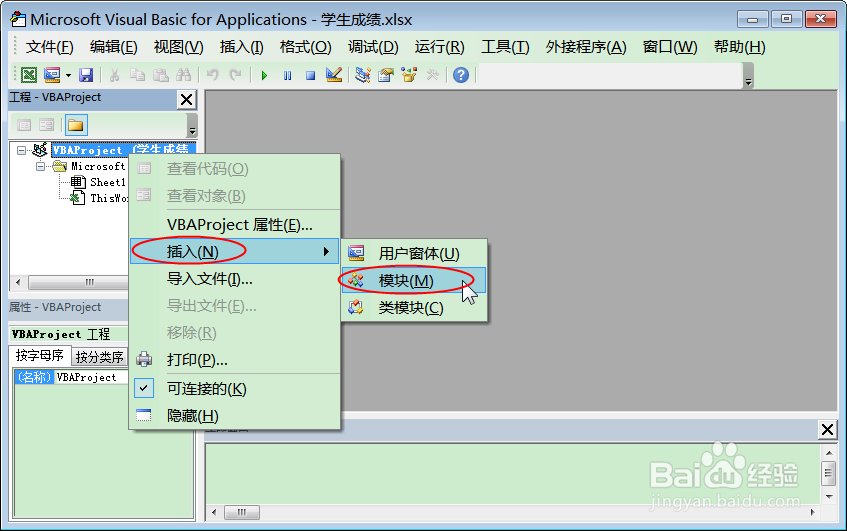This screenshot has width=847, height=531.
Task: Open the 运行(R) menu
Action: click(x=440, y=47)
